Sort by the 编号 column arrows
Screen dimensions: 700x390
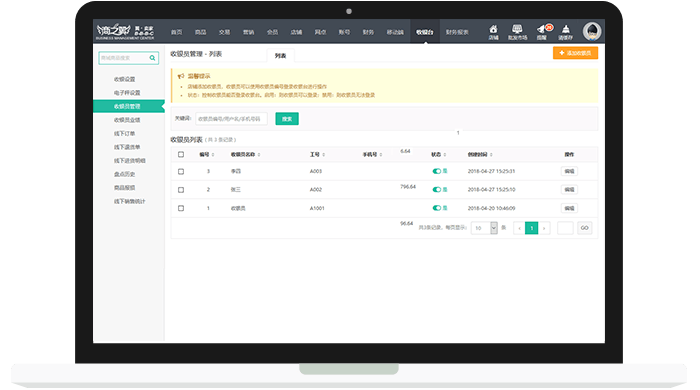(213, 155)
